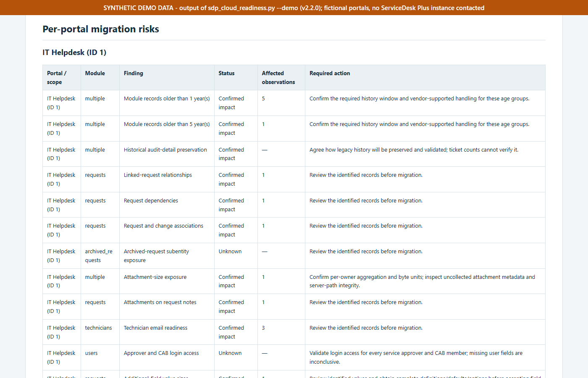The width and height of the screenshot is (588, 378).
Task: Click 'Confirmed impact' status in Request dependencies row
Action: click(x=231, y=205)
